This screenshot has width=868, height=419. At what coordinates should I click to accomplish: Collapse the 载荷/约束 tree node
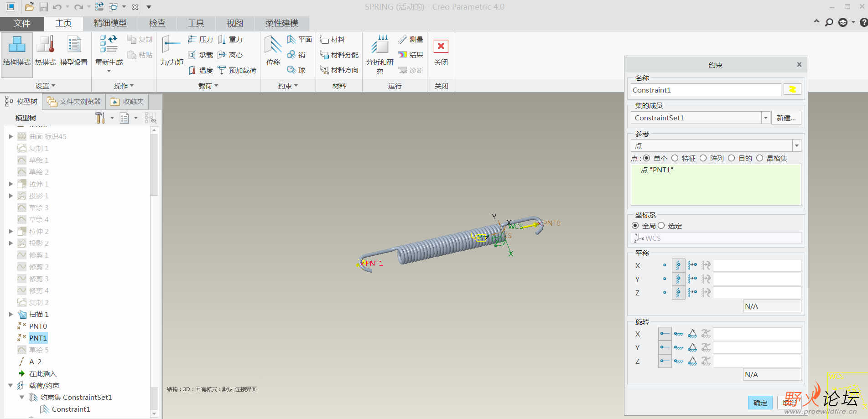[x=11, y=386]
